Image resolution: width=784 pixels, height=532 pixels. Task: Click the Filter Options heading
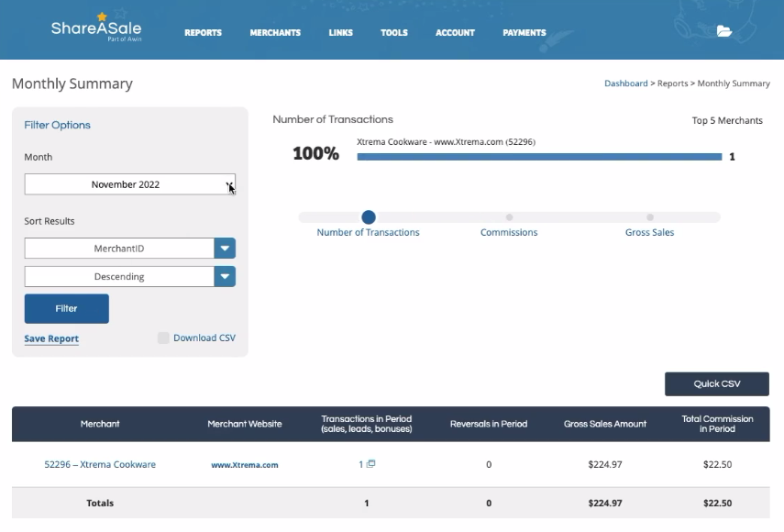[58, 125]
